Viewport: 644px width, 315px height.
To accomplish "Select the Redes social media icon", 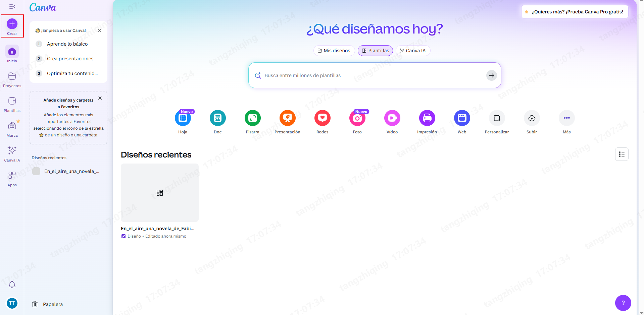I will tap(323, 118).
